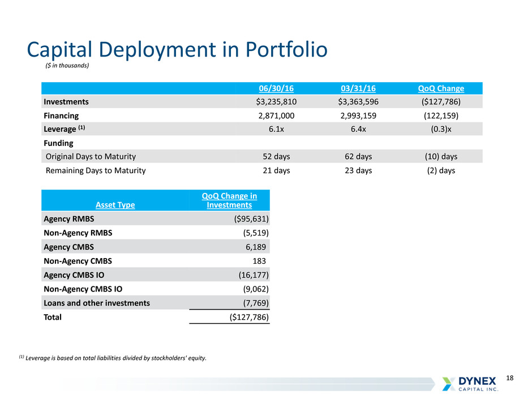This screenshot has width=532, height=399.
Task: Select the Investments row label
Action: coord(66,102)
